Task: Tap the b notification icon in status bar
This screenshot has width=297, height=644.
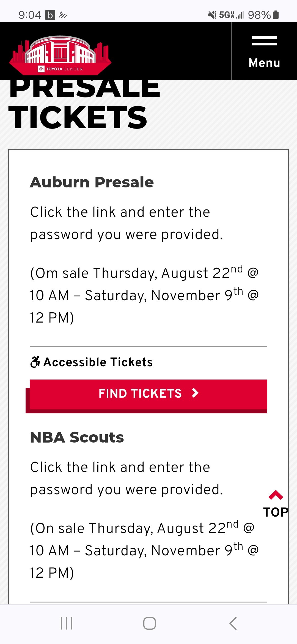Action: 50,15
